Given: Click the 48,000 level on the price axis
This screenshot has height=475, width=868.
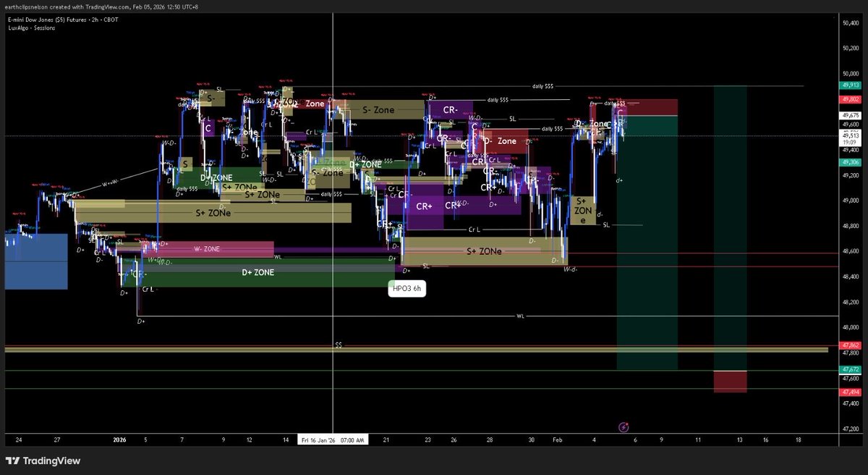Looking at the screenshot, I should [850, 327].
